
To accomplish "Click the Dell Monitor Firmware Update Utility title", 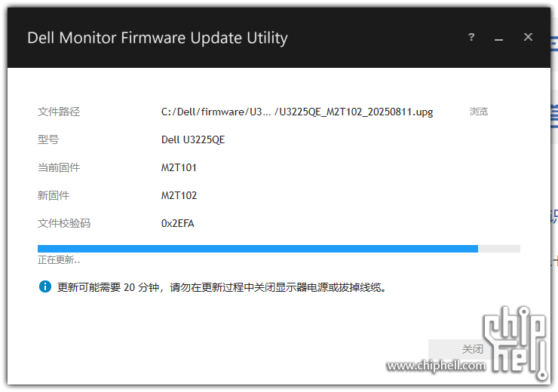I will 158,38.
